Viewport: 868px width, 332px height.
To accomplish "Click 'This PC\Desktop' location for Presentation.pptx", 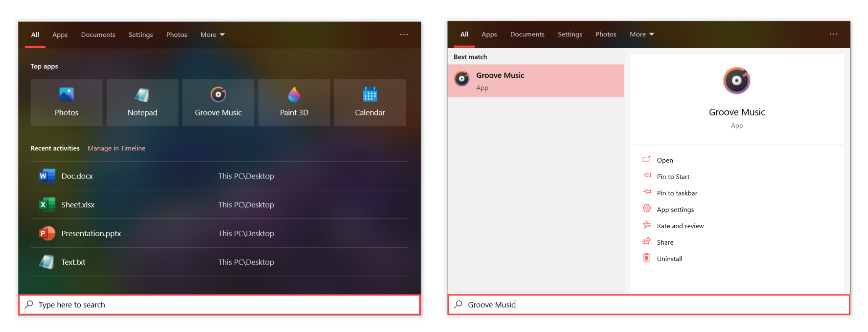I will (x=246, y=233).
